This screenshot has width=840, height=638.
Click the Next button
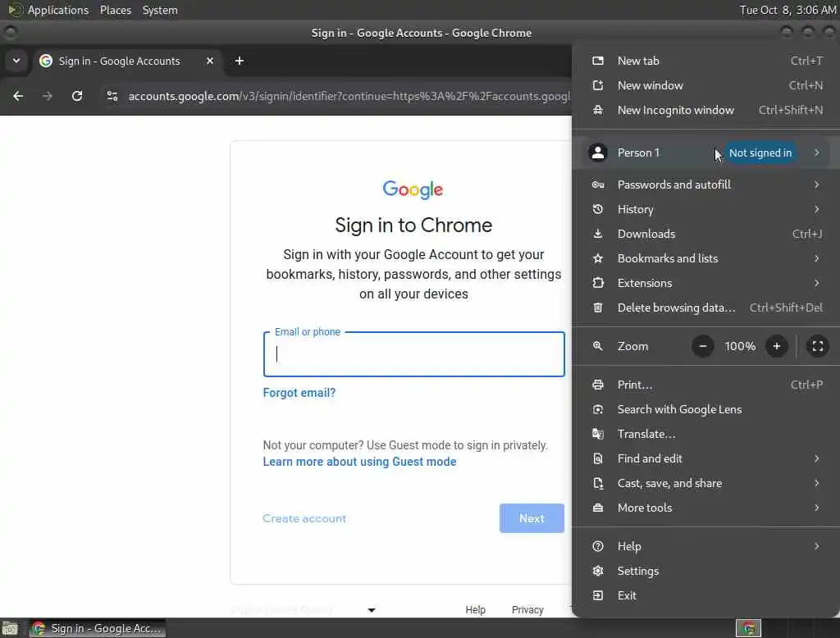(532, 518)
